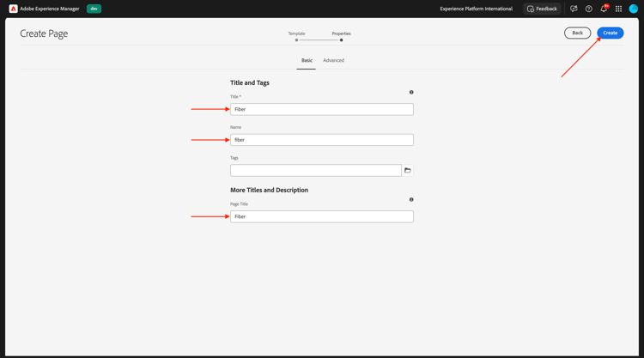
Task: Open tag picker folder icon
Action: [x=407, y=170]
